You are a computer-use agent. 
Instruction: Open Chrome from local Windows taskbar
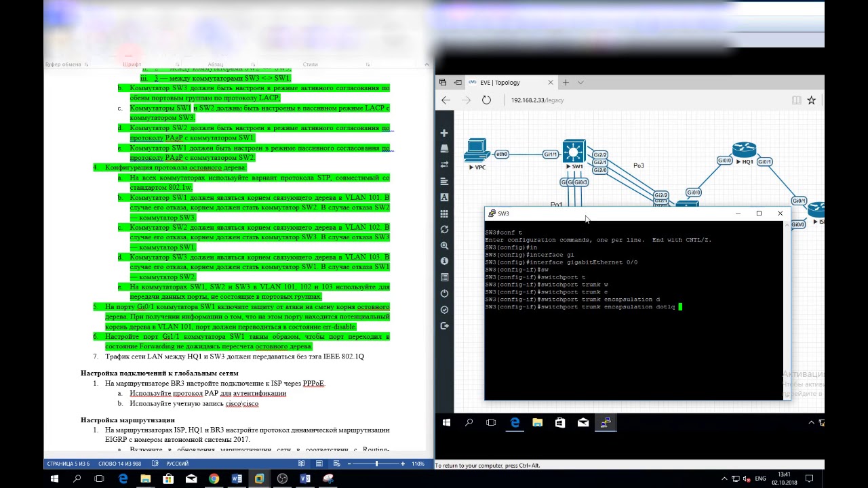point(214,479)
